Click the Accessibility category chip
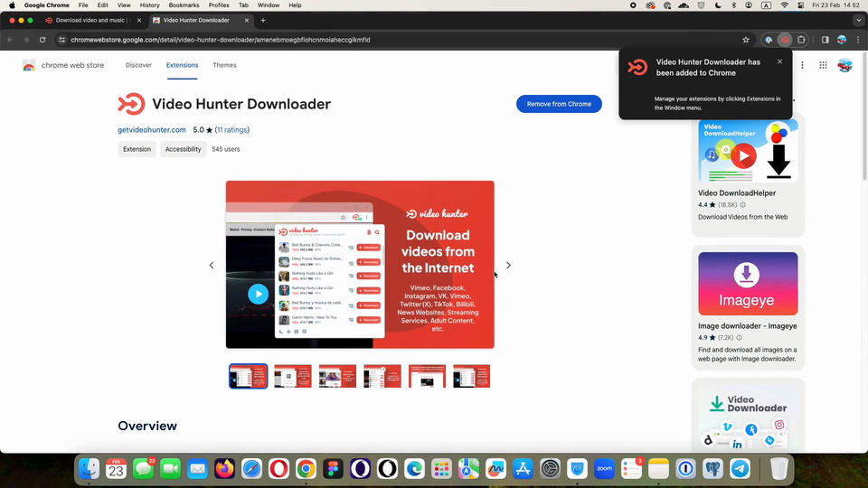868x488 pixels. point(184,149)
